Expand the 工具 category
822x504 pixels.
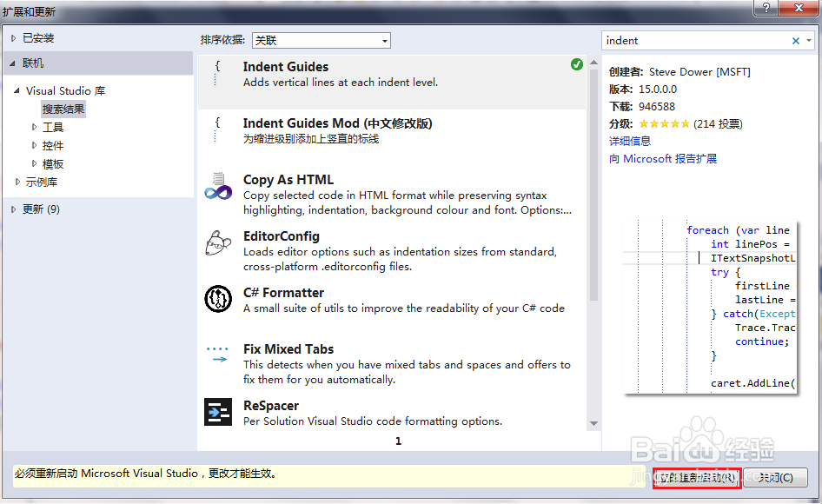[34, 127]
